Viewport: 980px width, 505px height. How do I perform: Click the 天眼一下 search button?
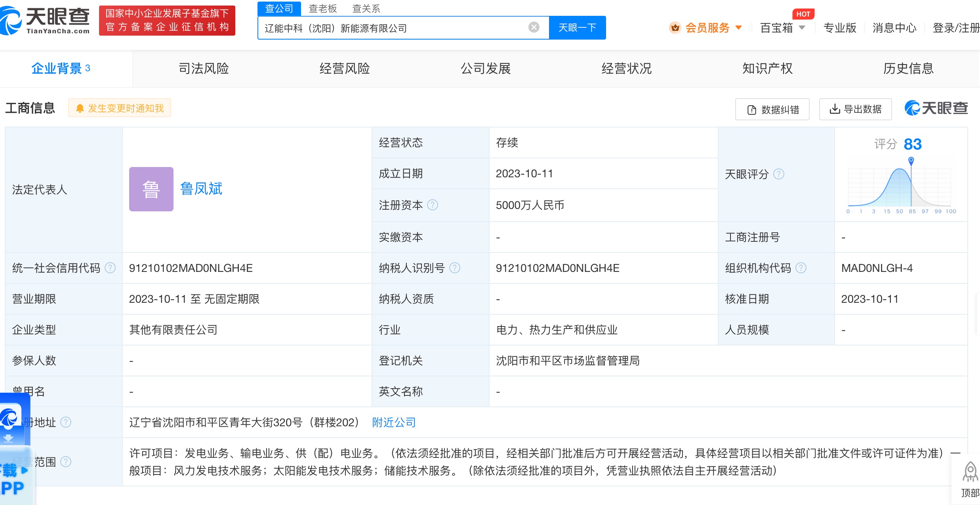(577, 28)
